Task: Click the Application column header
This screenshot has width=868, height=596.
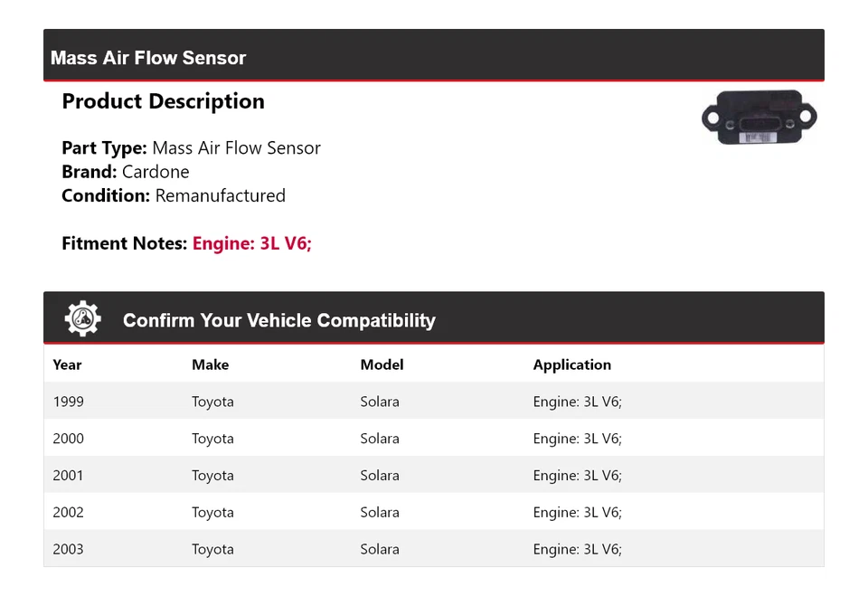Action: (571, 364)
